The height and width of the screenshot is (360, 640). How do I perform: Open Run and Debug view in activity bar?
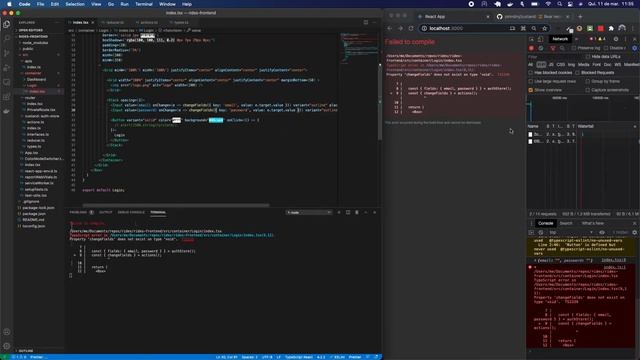point(7,68)
